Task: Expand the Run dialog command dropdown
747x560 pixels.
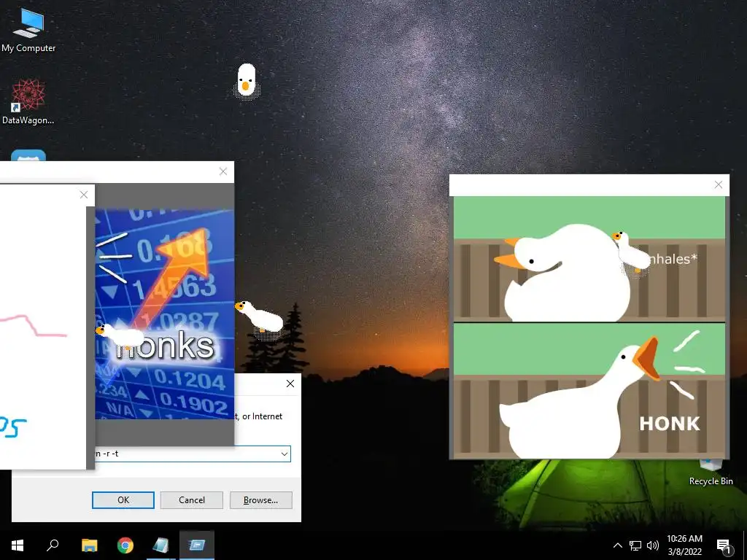Action: point(285,454)
